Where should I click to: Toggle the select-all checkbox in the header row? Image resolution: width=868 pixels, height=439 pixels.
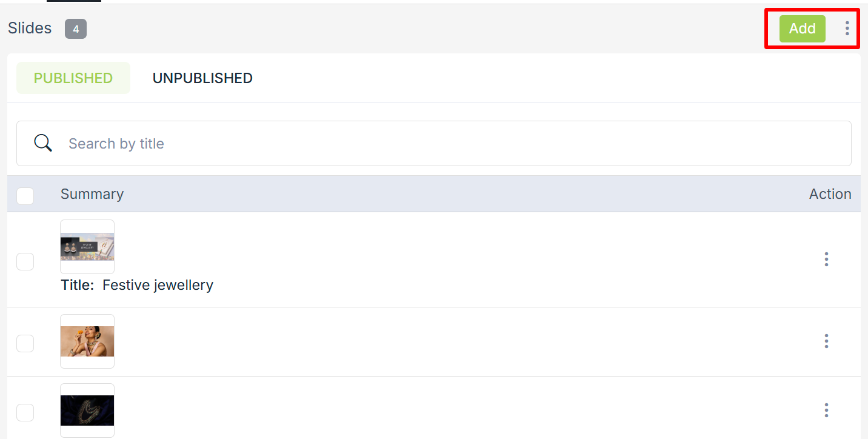(x=25, y=196)
